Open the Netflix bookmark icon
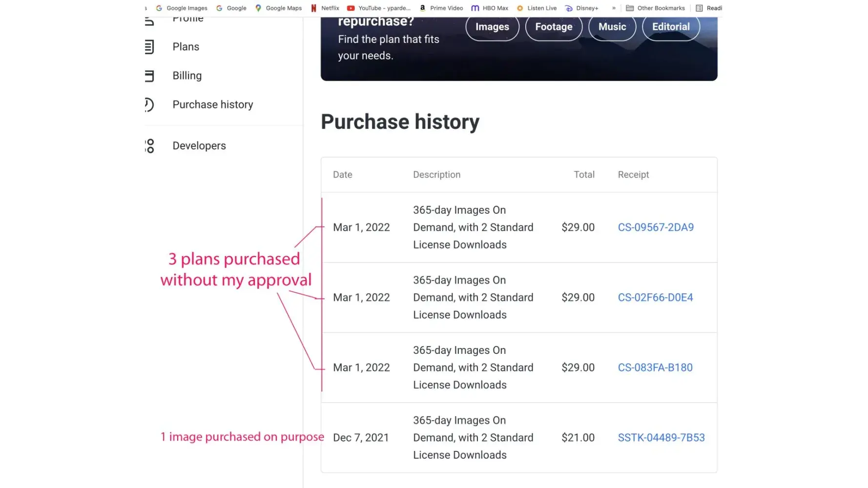The image size is (868, 488). click(x=314, y=8)
